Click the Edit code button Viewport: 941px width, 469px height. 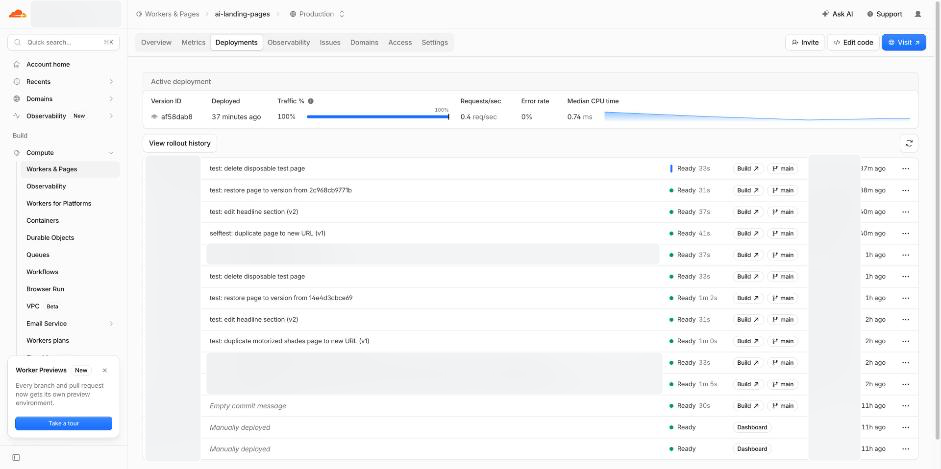[853, 43]
